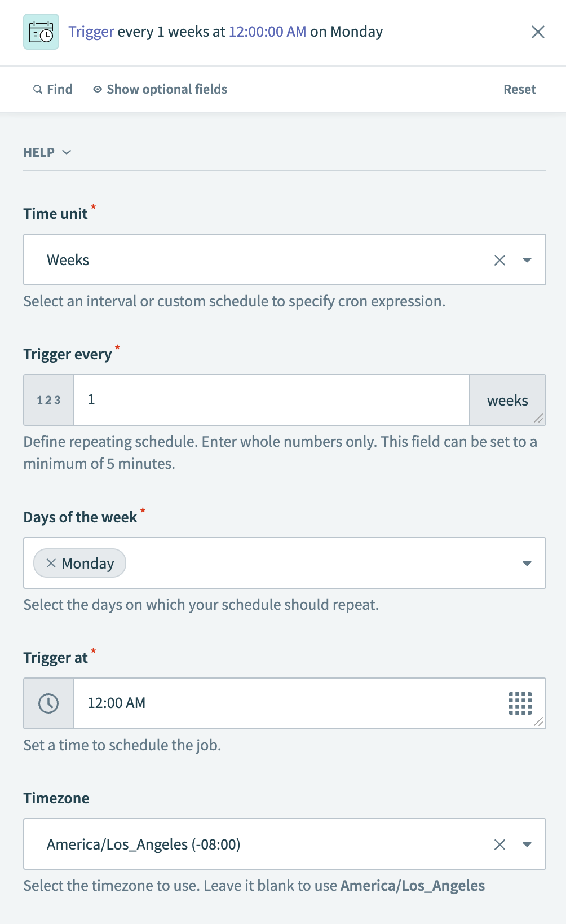The height and width of the screenshot is (924, 566).
Task: Remove the Monday day chip
Action: [51, 563]
